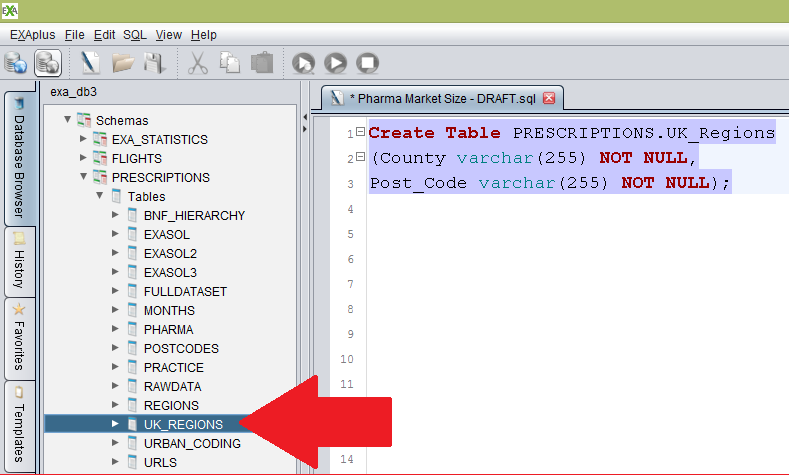789x475 pixels.
Task: Fold code at line 1 marker
Action: click(x=360, y=132)
